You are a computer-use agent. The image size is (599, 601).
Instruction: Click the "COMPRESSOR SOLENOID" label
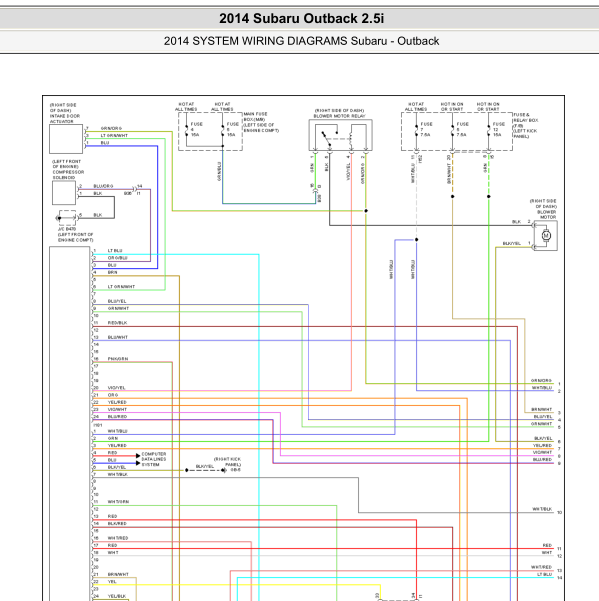(x=68, y=175)
